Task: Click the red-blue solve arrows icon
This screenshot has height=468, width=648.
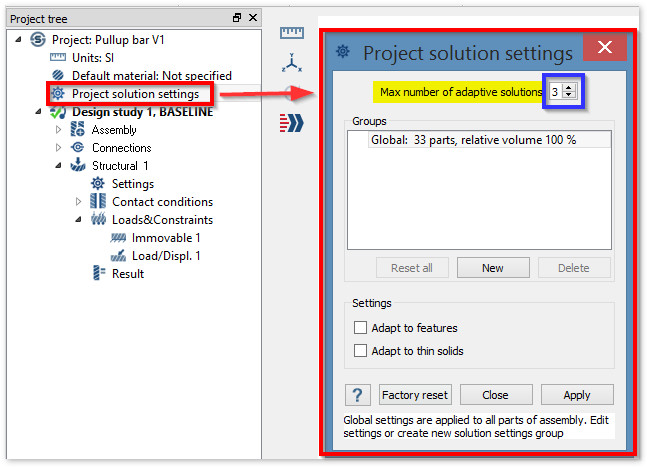Action: click(x=292, y=122)
